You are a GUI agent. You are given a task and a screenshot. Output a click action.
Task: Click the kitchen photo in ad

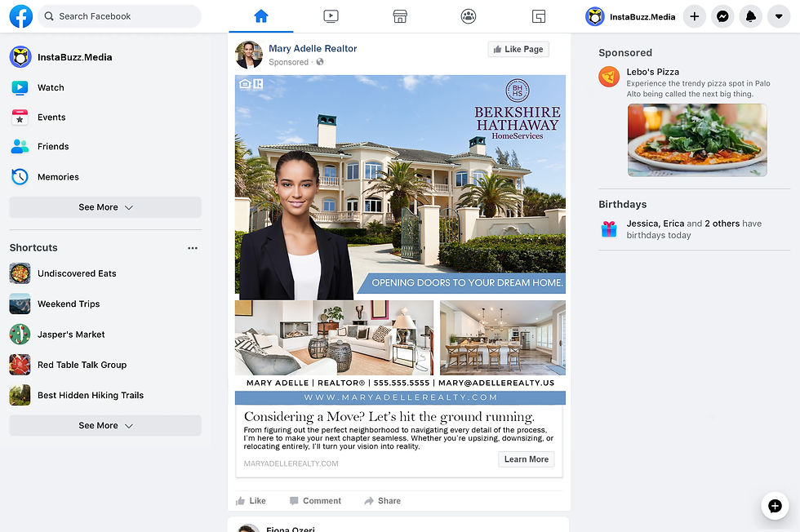point(503,338)
